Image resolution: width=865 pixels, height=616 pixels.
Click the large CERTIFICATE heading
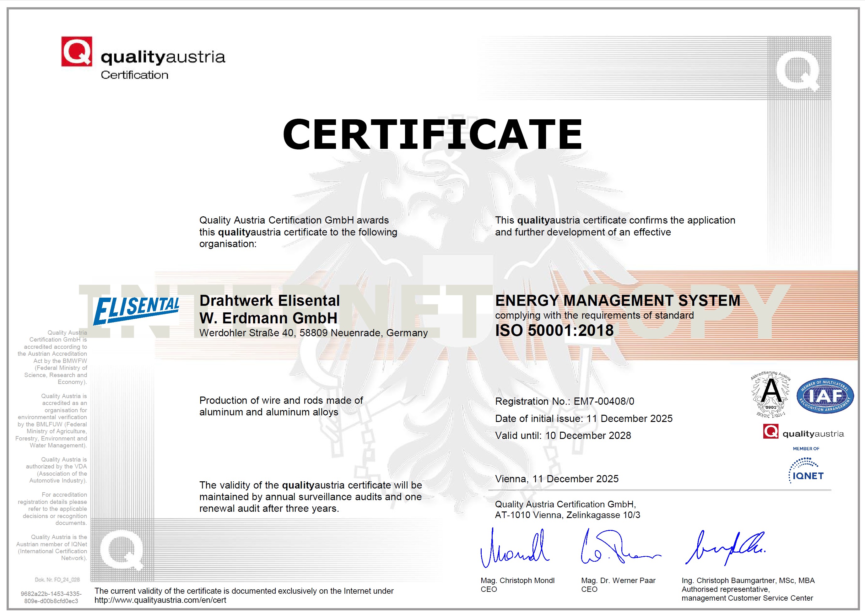coord(432,134)
